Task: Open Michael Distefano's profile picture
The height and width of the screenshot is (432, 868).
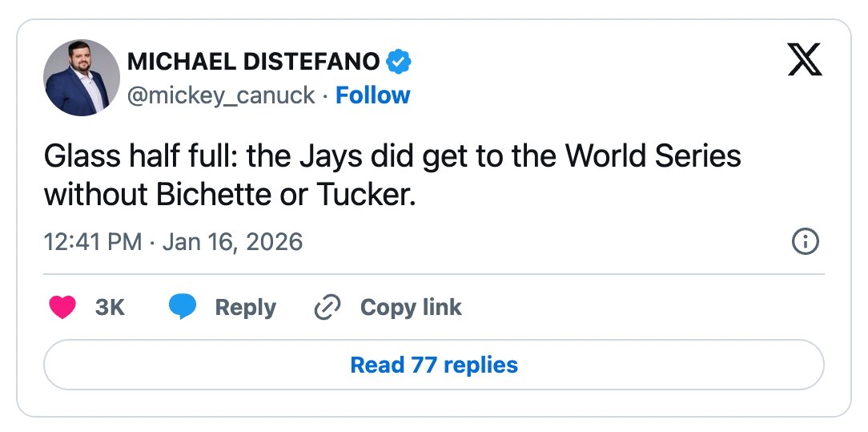Action: point(82,78)
